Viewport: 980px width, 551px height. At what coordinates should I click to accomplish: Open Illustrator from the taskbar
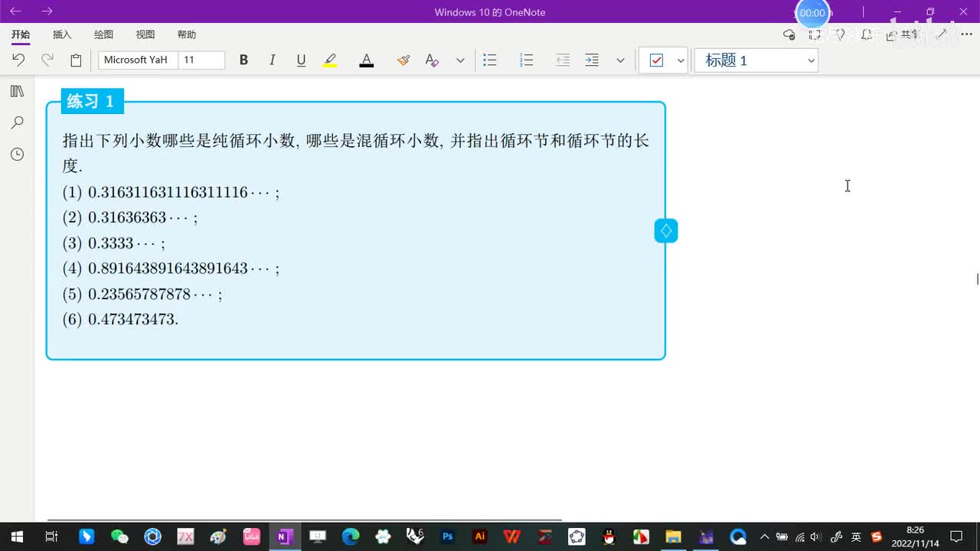[480, 536]
